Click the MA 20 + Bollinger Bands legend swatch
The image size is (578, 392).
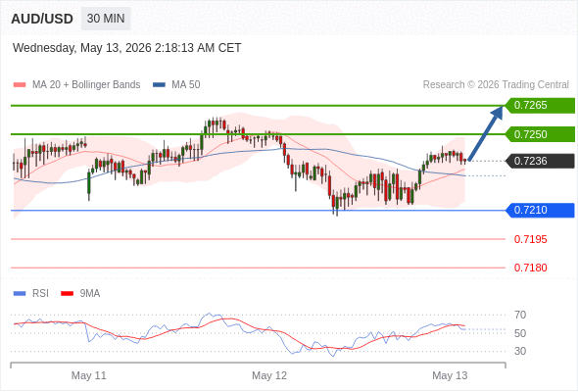pyautogui.click(x=20, y=85)
